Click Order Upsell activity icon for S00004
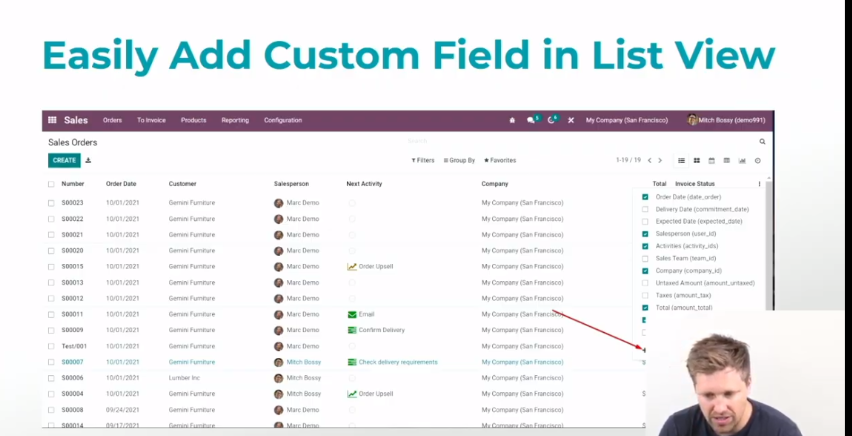This screenshot has height=436, width=852. point(352,394)
